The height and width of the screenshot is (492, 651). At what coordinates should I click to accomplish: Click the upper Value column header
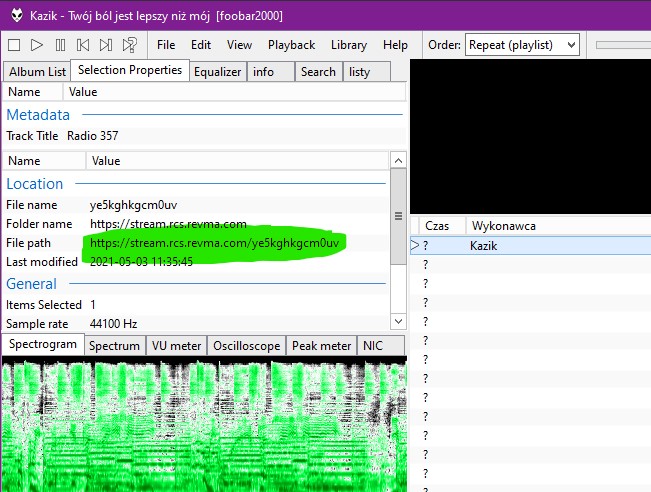(x=235, y=92)
